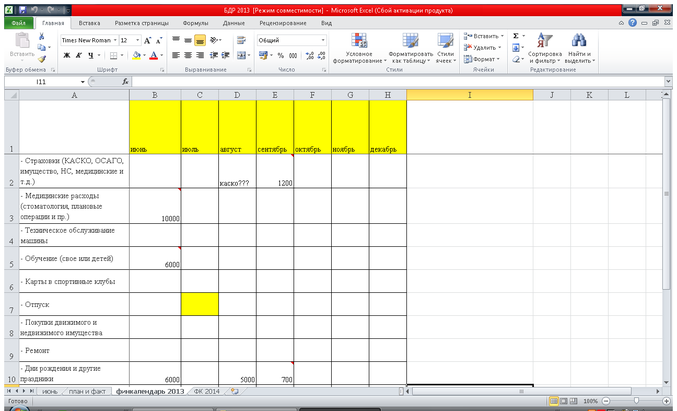Toggle bold formatting (Ж)

pos(65,55)
